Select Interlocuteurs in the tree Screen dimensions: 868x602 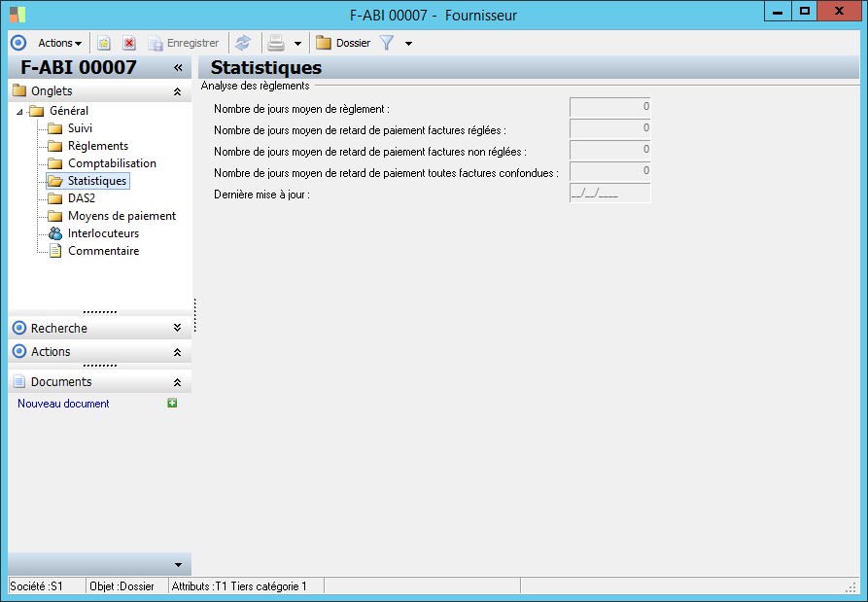[103, 233]
